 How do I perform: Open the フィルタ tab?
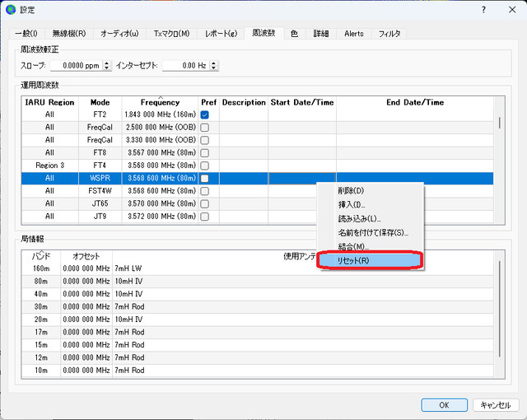coord(389,34)
